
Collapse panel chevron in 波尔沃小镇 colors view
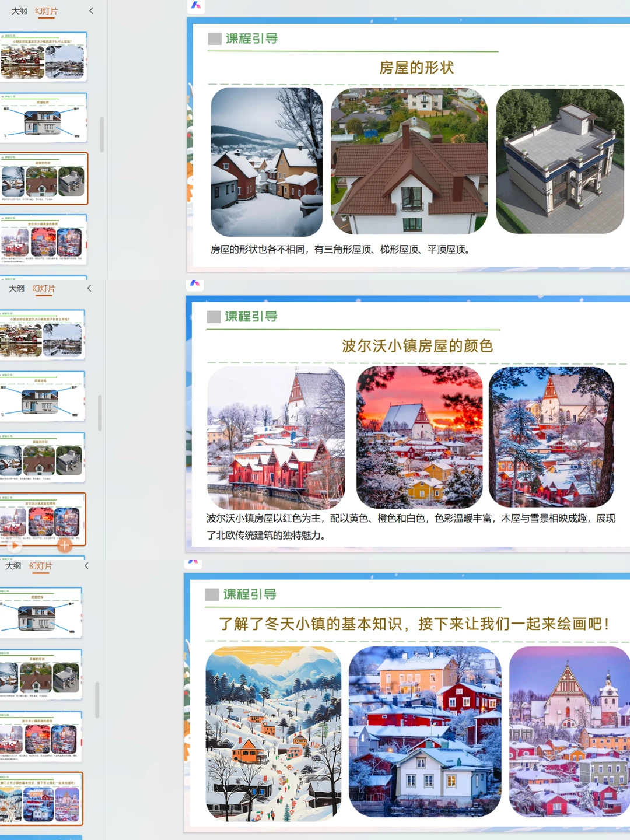(89, 288)
